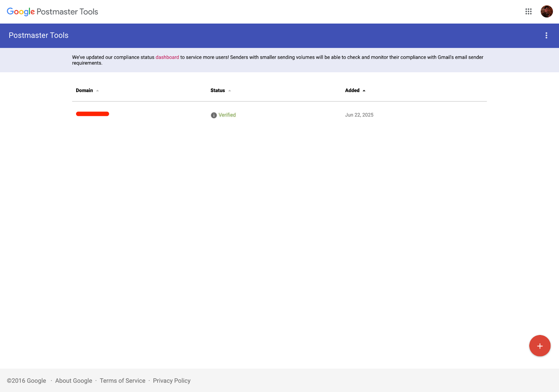559x392 pixels.
Task: Click the Verified status text
Action: 227,115
